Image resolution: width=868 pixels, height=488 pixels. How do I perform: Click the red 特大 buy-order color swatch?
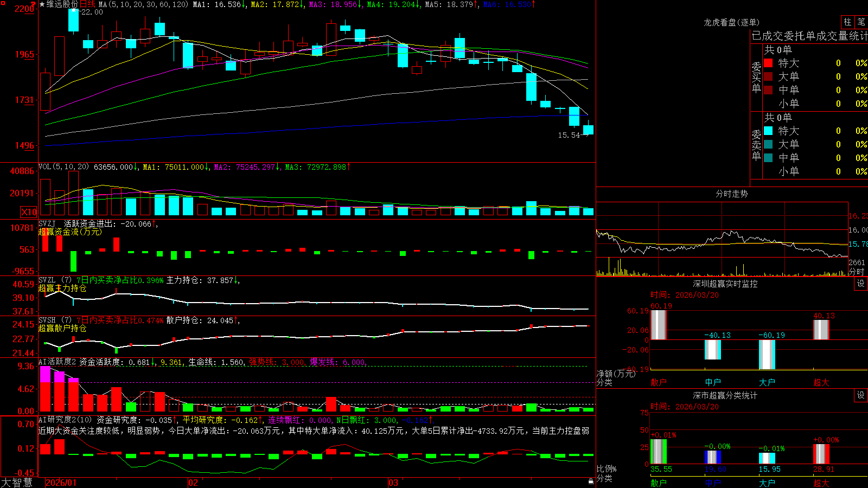click(768, 63)
